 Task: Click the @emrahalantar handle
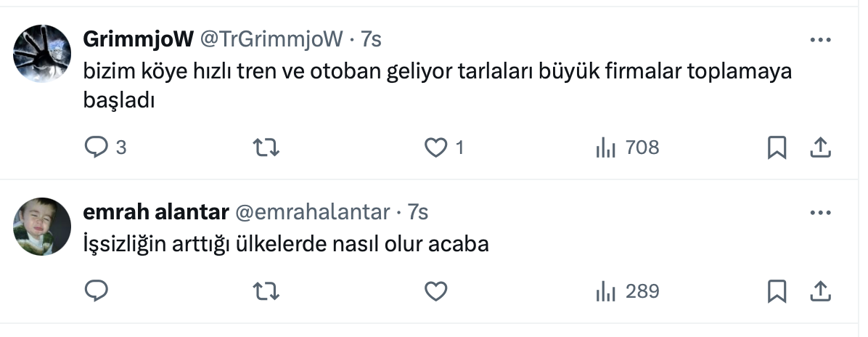(x=313, y=212)
